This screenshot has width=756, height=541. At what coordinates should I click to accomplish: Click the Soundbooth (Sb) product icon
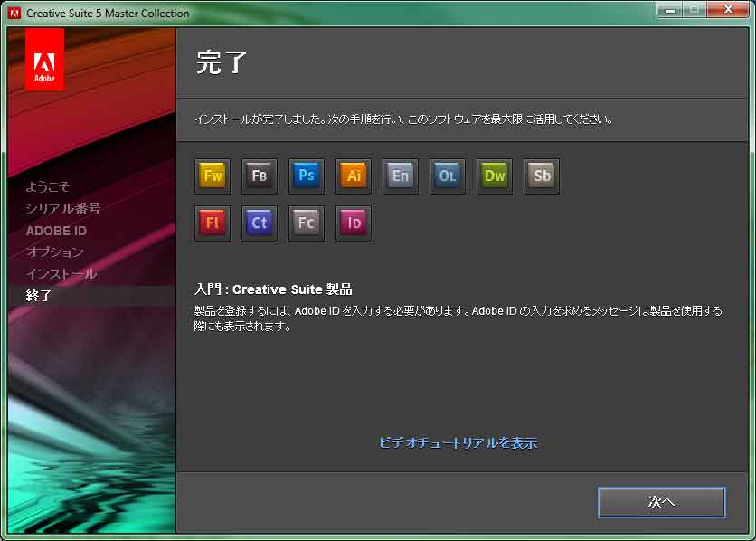tap(542, 176)
